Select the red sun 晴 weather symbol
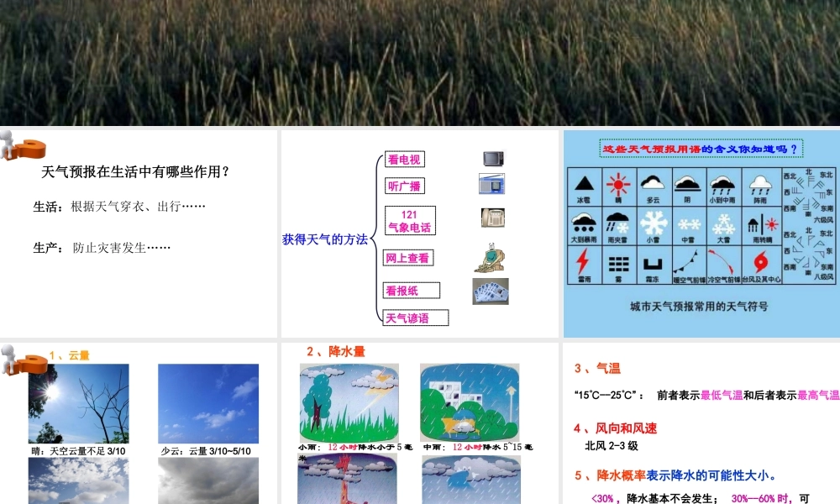 (x=618, y=184)
